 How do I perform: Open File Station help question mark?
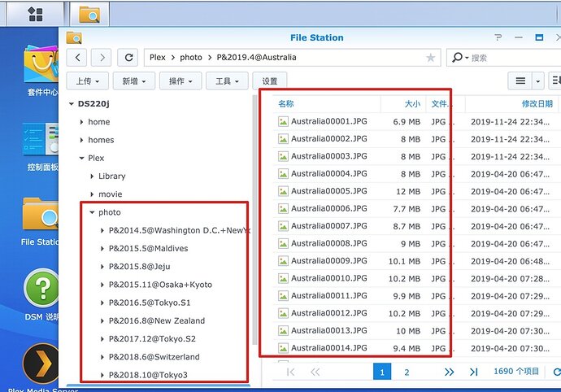[498, 37]
